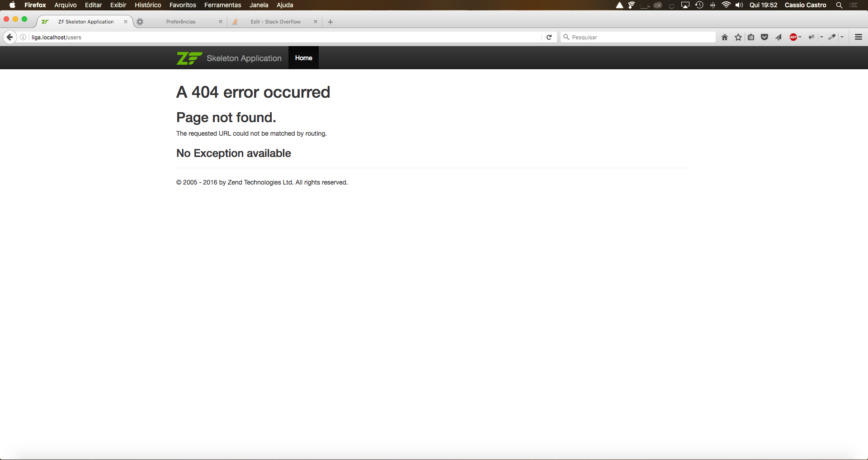Select the eyedropper color picker tool
This screenshot has width=868, height=460.
tap(832, 37)
